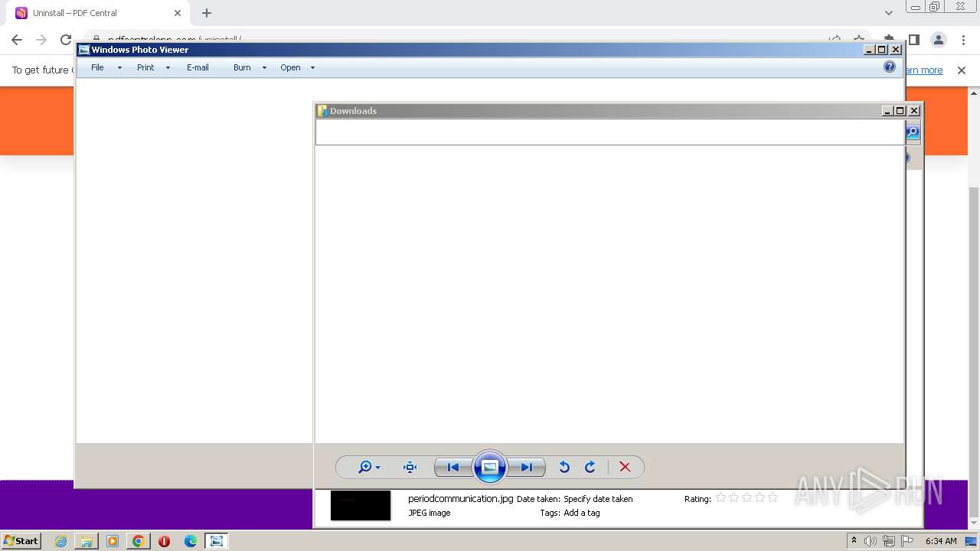Screen dimensions: 980x551
Task: Close the Uninstall – PDF Central tab
Action: pyautogui.click(x=178, y=13)
